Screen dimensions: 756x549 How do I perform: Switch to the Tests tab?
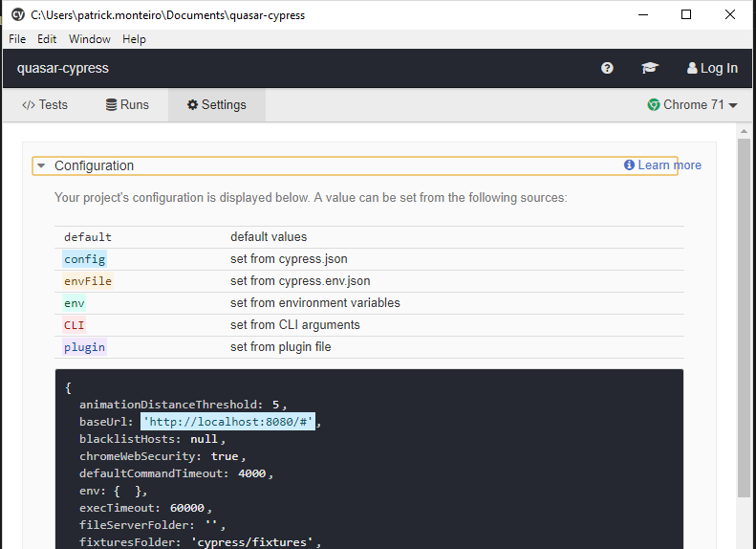coord(45,105)
